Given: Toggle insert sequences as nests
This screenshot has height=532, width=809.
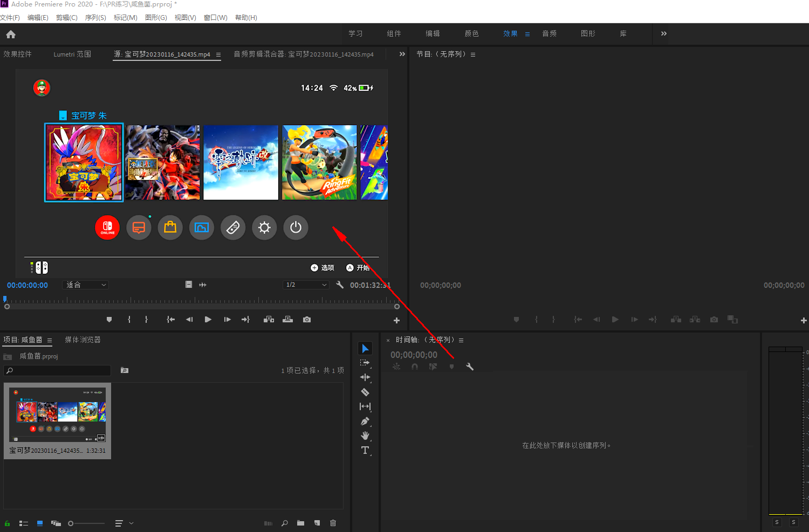Looking at the screenshot, I should coord(396,367).
